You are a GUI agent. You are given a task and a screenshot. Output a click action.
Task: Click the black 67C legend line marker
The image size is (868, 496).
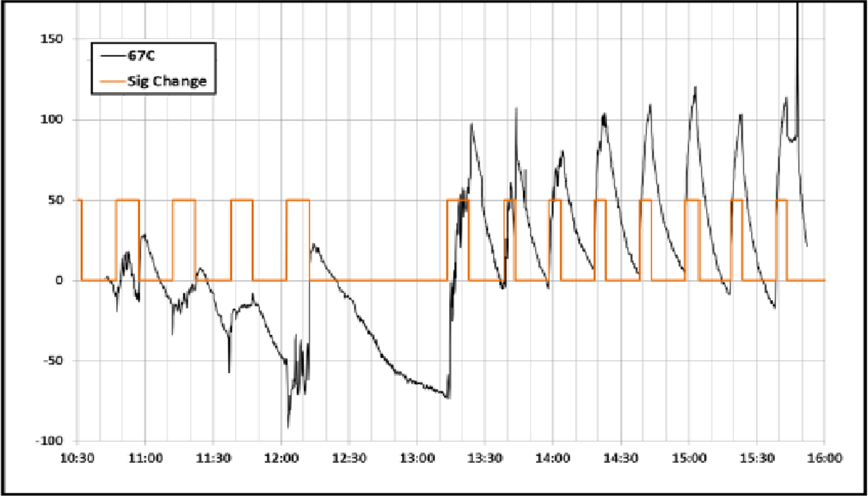(112, 56)
